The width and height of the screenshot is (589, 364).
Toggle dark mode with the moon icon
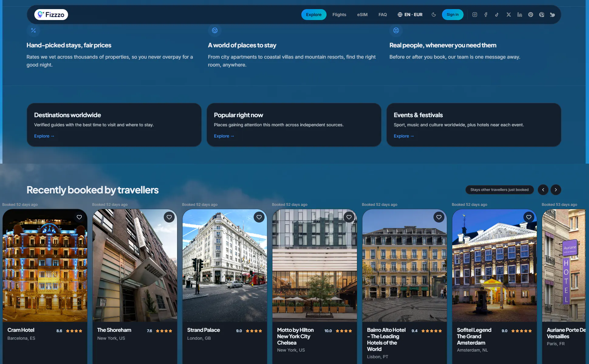pos(433,15)
